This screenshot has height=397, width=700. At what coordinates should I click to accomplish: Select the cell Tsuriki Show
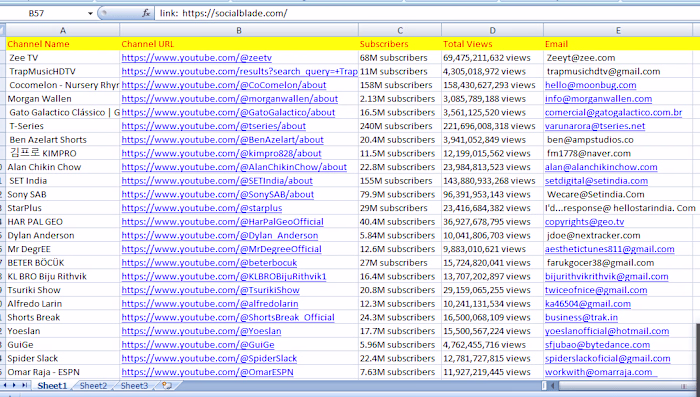(x=63, y=290)
